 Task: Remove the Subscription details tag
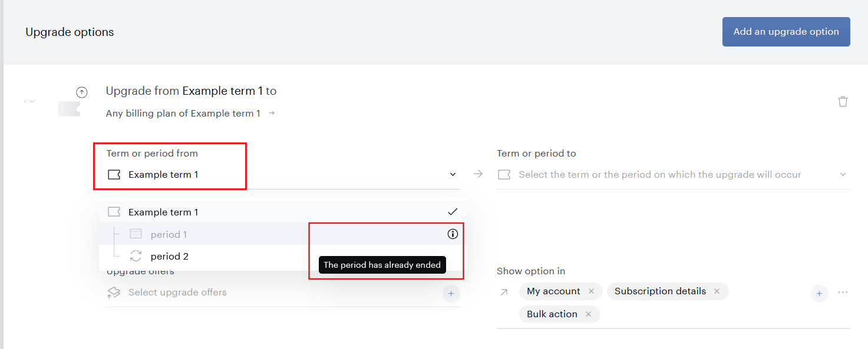(717, 291)
